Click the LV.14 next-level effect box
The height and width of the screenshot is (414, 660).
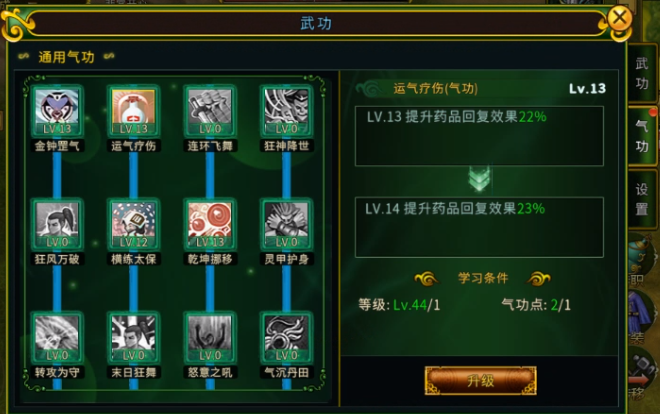(x=479, y=227)
